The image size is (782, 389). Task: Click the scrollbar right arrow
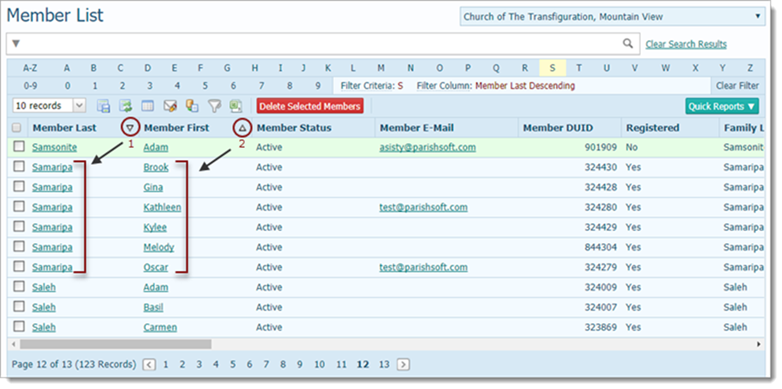pyautogui.click(x=759, y=344)
